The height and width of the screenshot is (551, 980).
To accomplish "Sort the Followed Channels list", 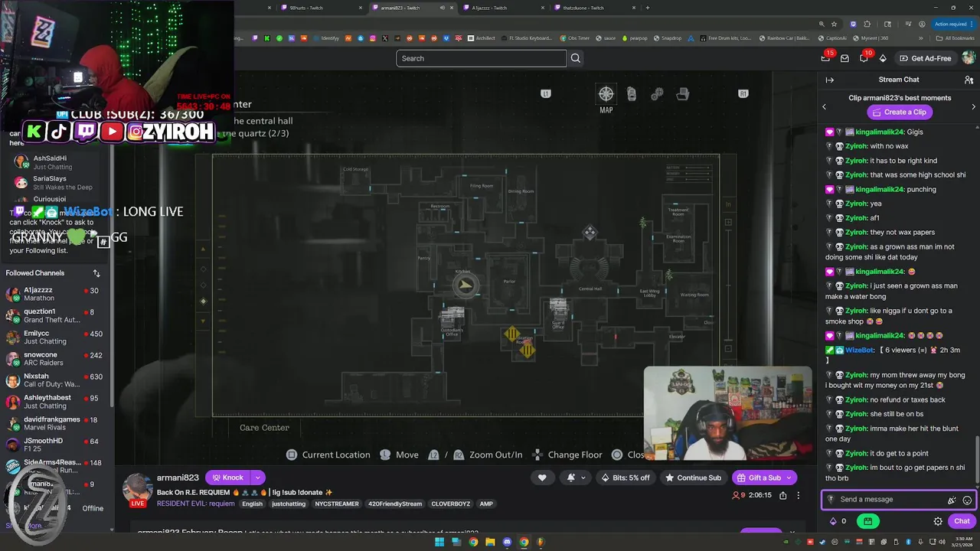I will coord(96,273).
